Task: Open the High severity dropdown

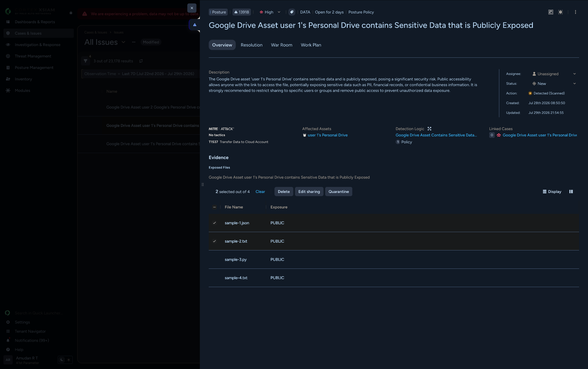Action: click(270, 12)
